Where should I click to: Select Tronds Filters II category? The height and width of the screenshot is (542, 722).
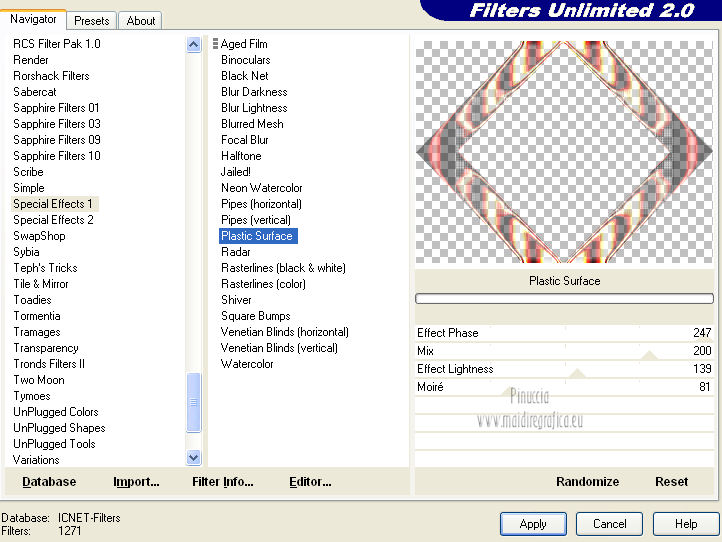coord(49,364)
